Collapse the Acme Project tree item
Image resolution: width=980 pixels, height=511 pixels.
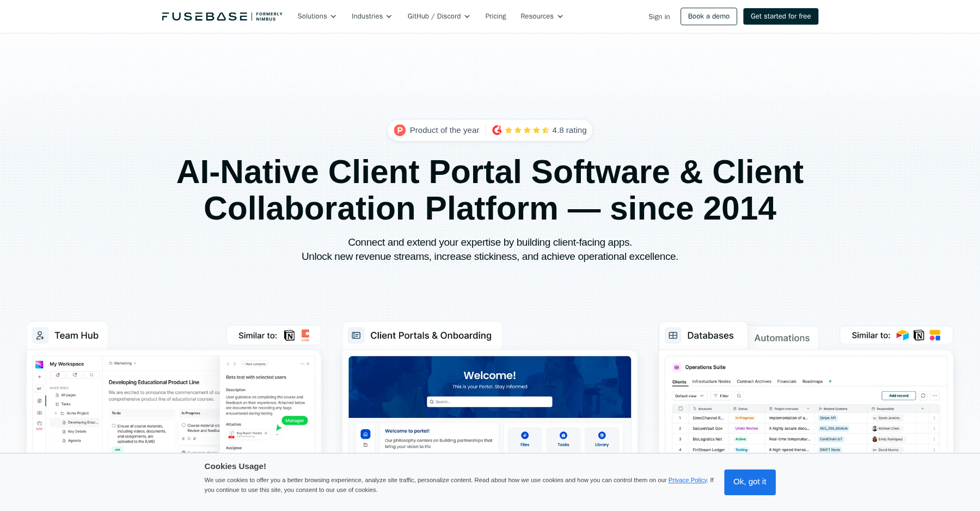[56, 413]
